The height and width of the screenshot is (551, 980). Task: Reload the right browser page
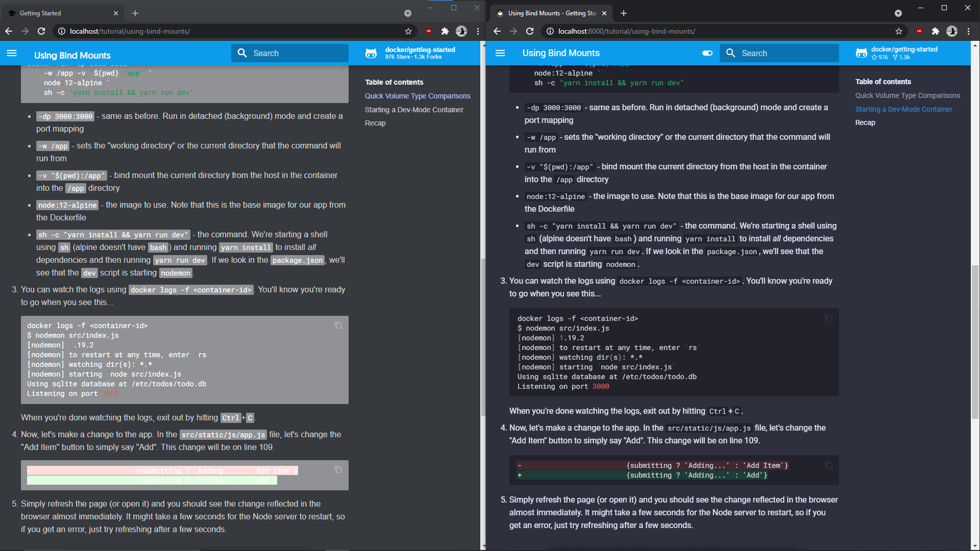click(x=530, y=31)
